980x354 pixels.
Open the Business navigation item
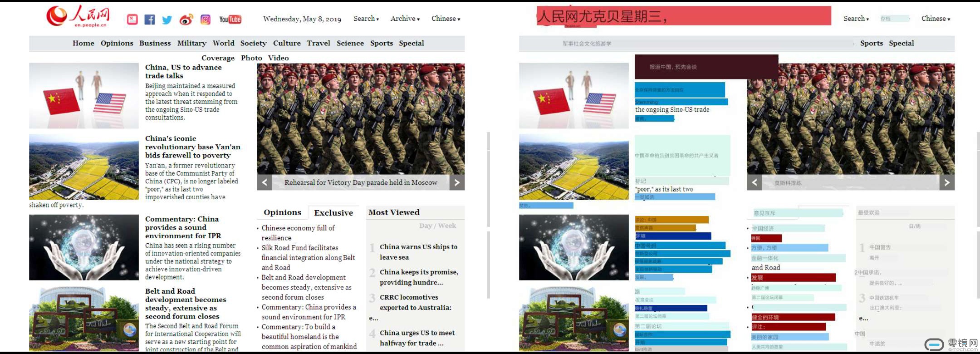(x=155, y=43)
